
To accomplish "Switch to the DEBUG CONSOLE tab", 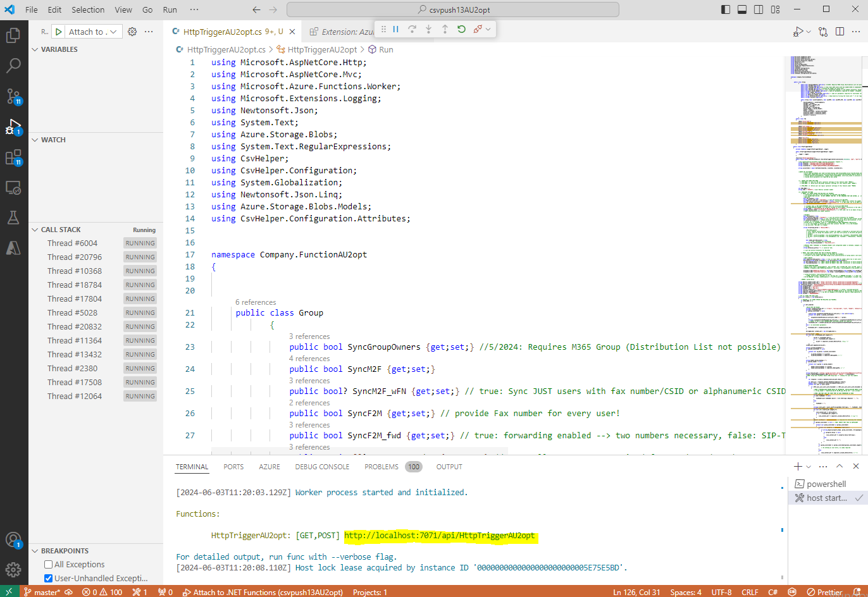I will click(322, 467).
